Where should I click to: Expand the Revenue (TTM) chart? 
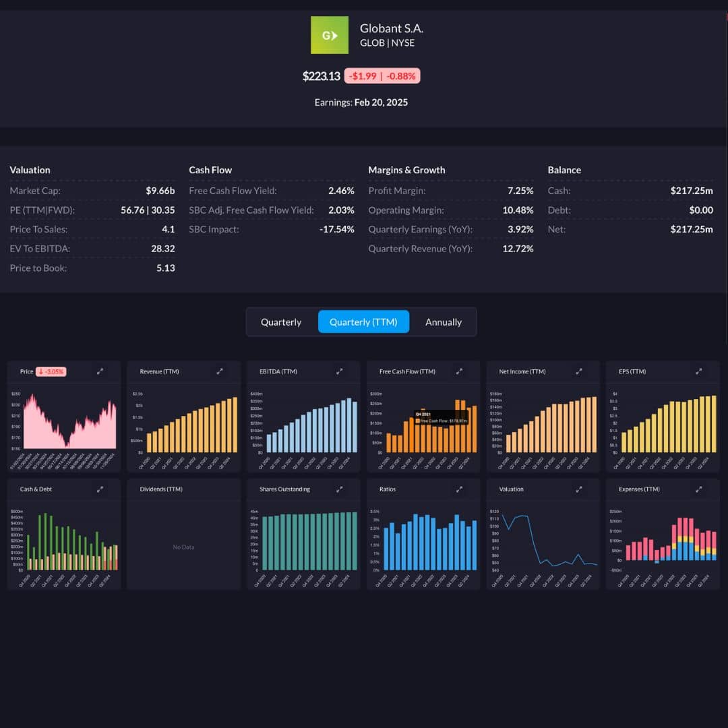click(x=220, y=371)
